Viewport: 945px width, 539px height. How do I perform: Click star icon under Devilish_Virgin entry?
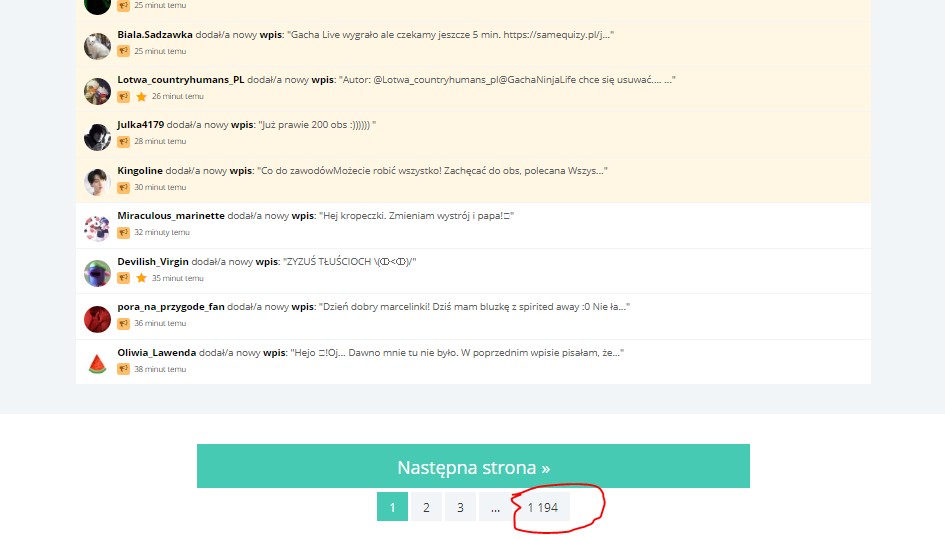[141, 278]
